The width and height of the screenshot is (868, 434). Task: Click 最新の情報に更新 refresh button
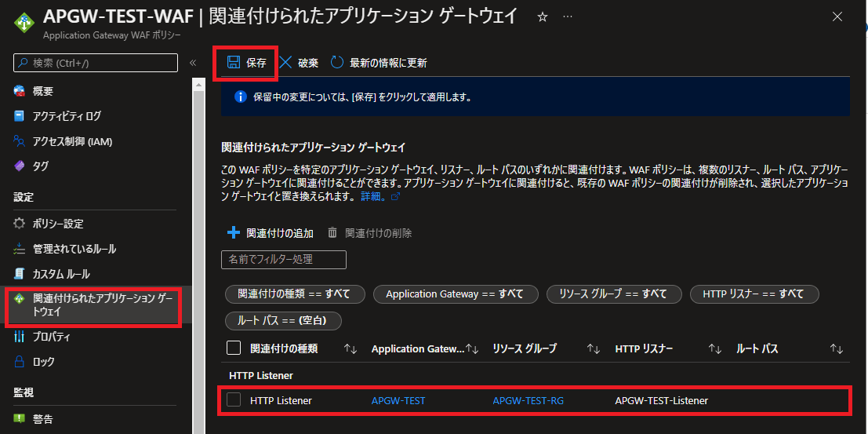380,63
